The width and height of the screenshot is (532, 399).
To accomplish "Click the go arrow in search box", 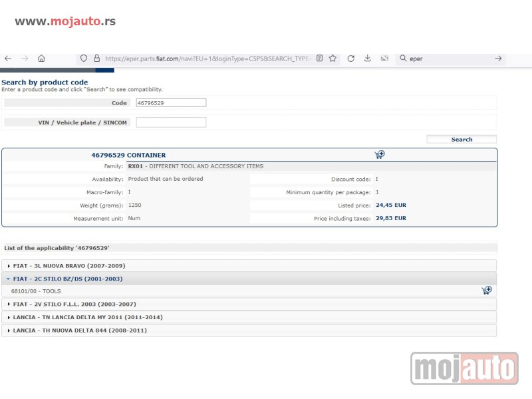I will pyautogui.click(x=498, y=59).
